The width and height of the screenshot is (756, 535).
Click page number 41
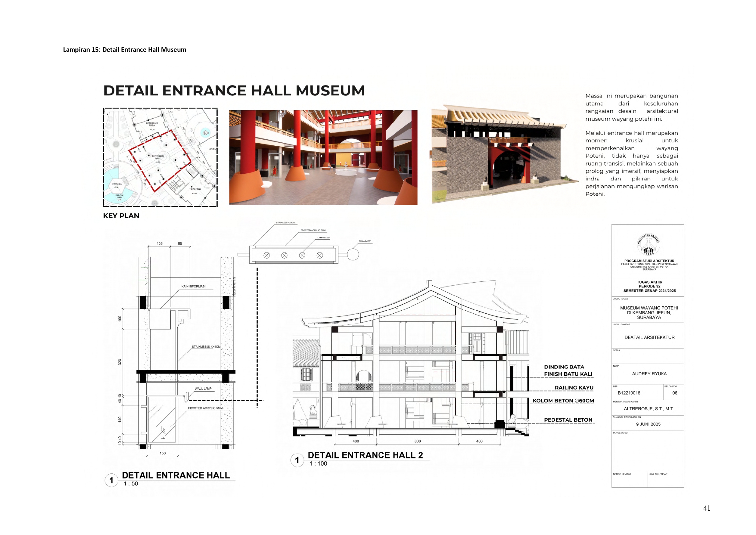coord(706,508)
